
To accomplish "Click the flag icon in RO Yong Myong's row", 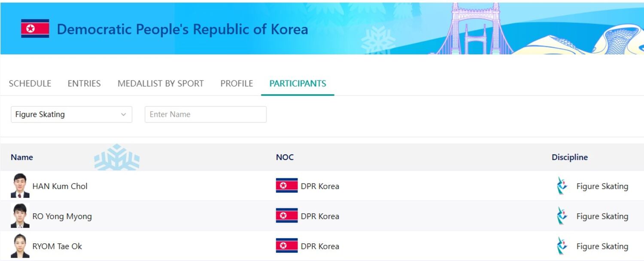I will pyautogui.click(x=286, y=216).
